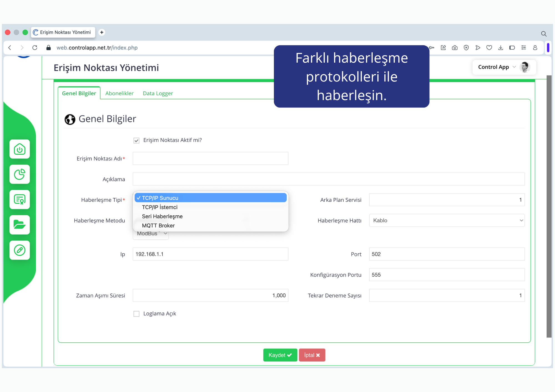
Task: Open new browser tab with plus icon
Action: 102,32
